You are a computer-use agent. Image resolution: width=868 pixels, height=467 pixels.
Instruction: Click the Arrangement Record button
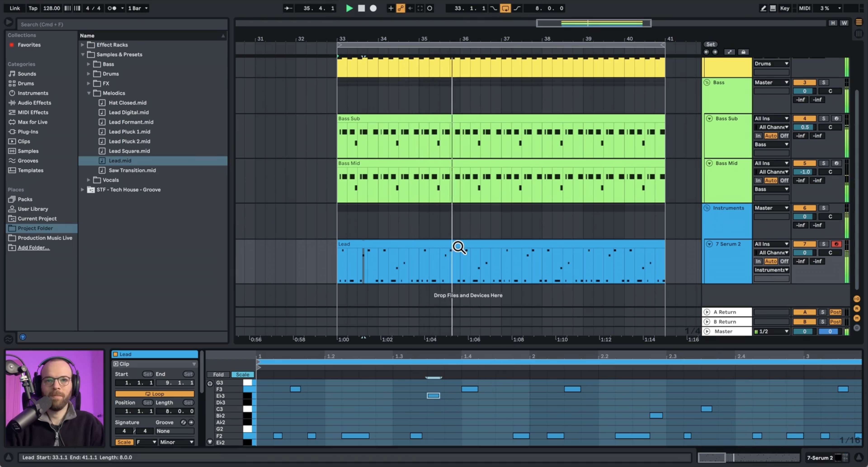pos(373,8)
